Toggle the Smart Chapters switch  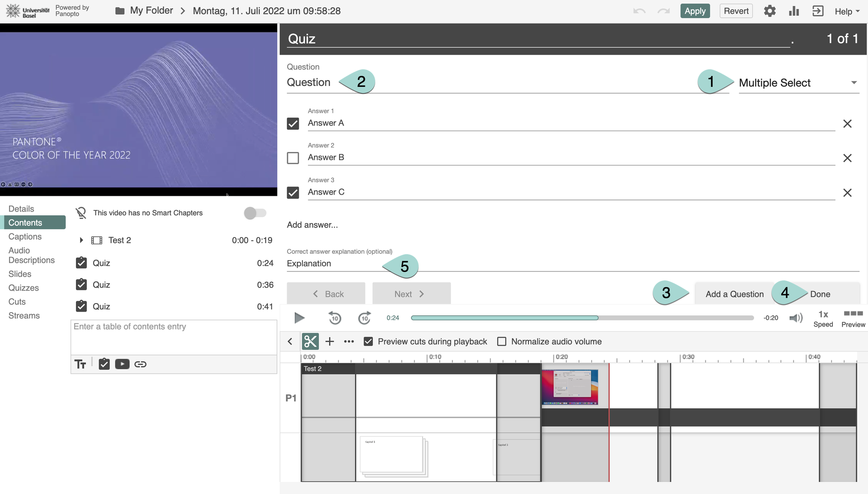tap(255, 213)
